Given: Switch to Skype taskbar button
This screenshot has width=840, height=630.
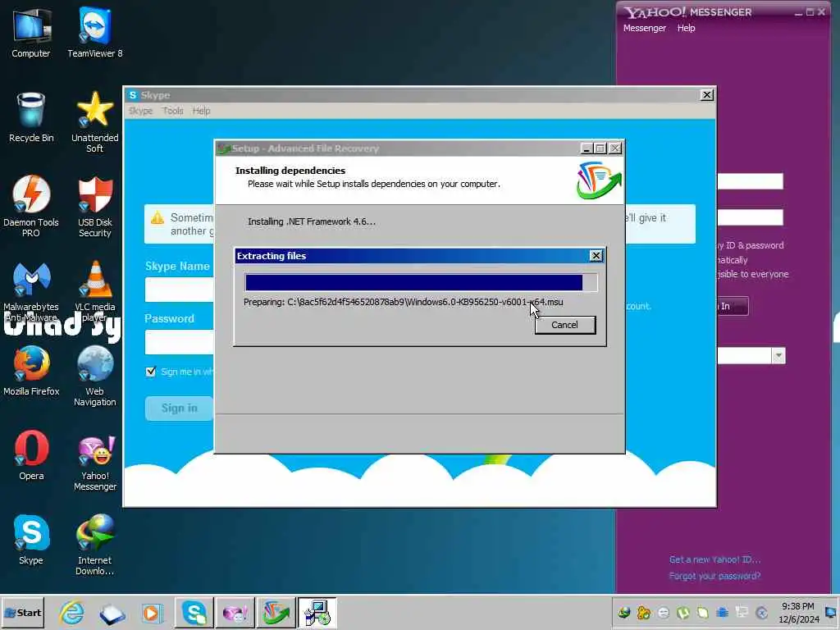Looking at the screenshot, I should point(194,612).
